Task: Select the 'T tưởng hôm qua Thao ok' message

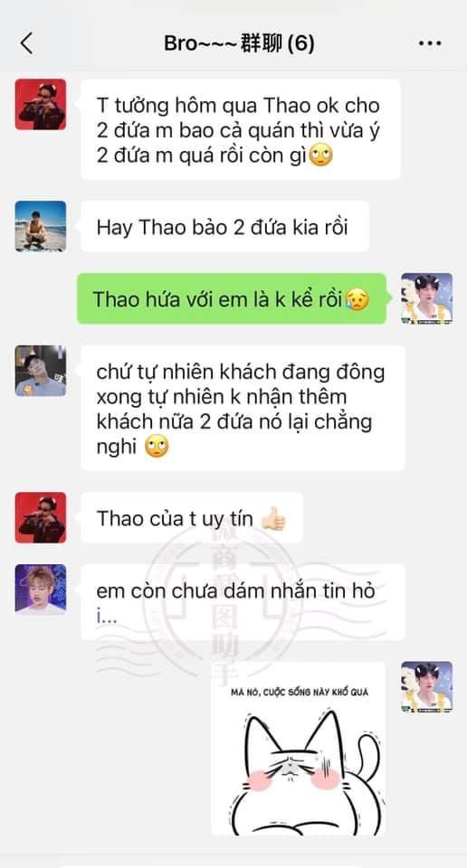Action: click(x=241, y=129)
